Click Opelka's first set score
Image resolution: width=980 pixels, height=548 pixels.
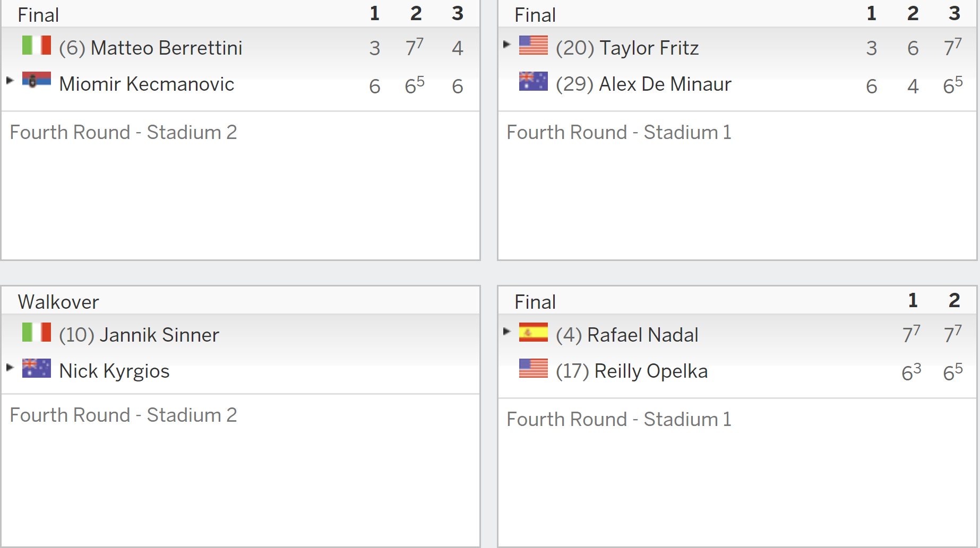point(912,372)
